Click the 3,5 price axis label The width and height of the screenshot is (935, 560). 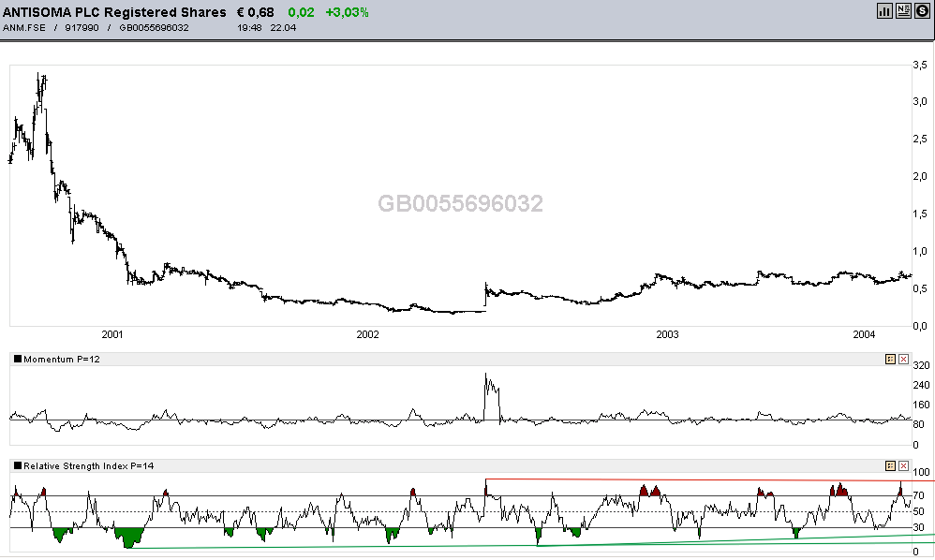[x=920, y=65]
